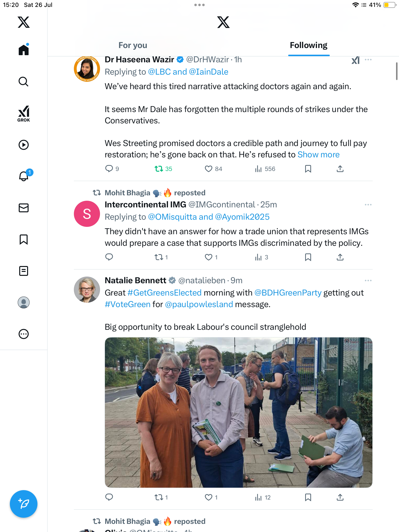Viewport: 399px width, 532px height.
Task: Tap the compose post button
Action: click(x=24, y=504)
